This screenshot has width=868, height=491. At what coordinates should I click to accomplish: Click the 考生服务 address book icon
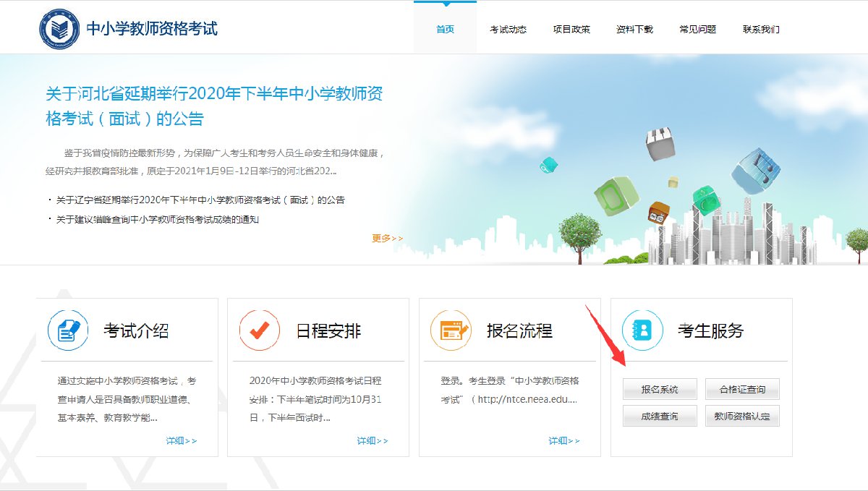(642, 330)
